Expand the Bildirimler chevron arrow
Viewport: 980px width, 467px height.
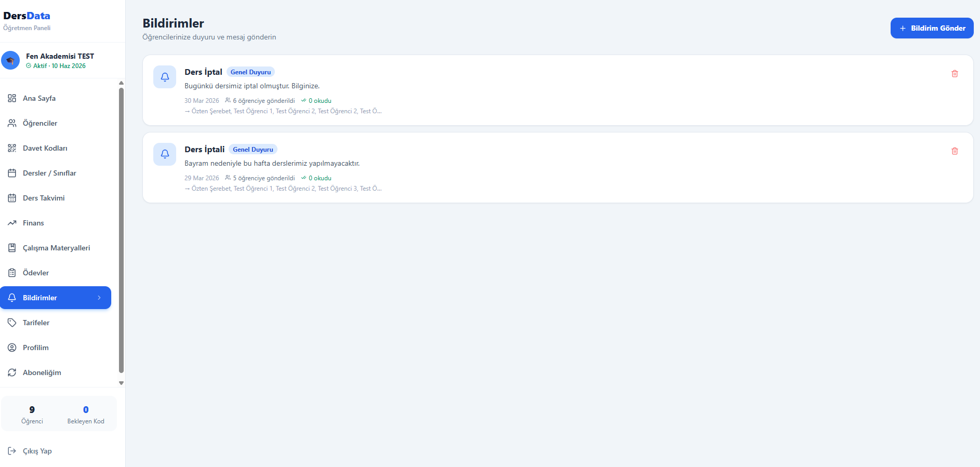(99, 298)
